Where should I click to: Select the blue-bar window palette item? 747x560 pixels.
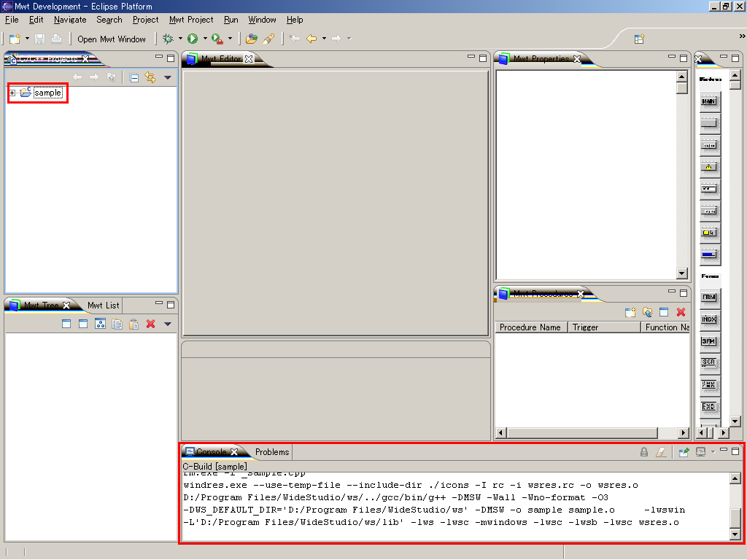click(709, 254)
